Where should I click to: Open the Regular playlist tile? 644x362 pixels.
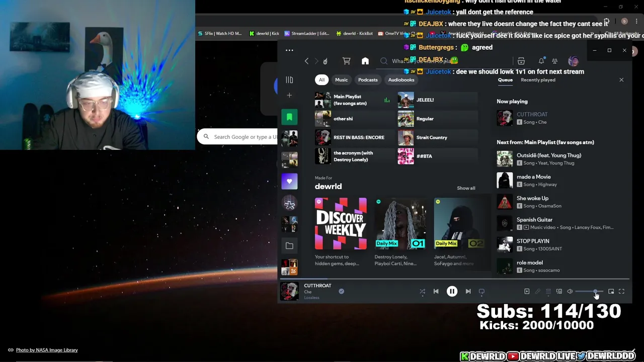click(x=438, y=119)
